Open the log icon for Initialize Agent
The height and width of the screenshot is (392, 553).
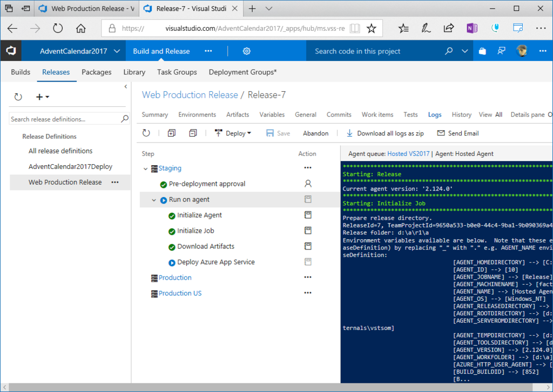[308, 215]
